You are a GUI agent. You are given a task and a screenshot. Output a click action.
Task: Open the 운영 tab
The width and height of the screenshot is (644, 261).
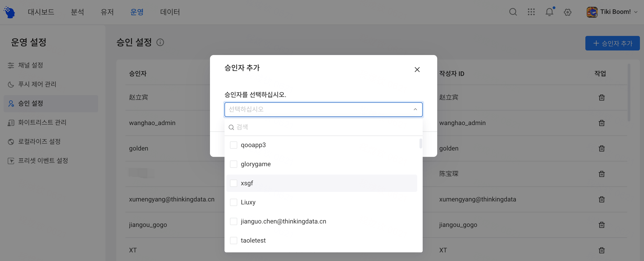coord(137,12)
